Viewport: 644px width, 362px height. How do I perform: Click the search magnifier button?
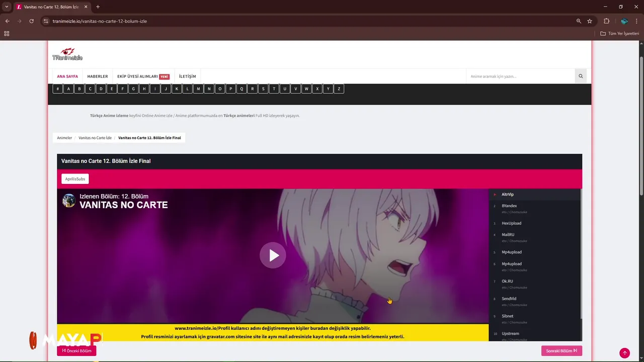pos(581,76)
